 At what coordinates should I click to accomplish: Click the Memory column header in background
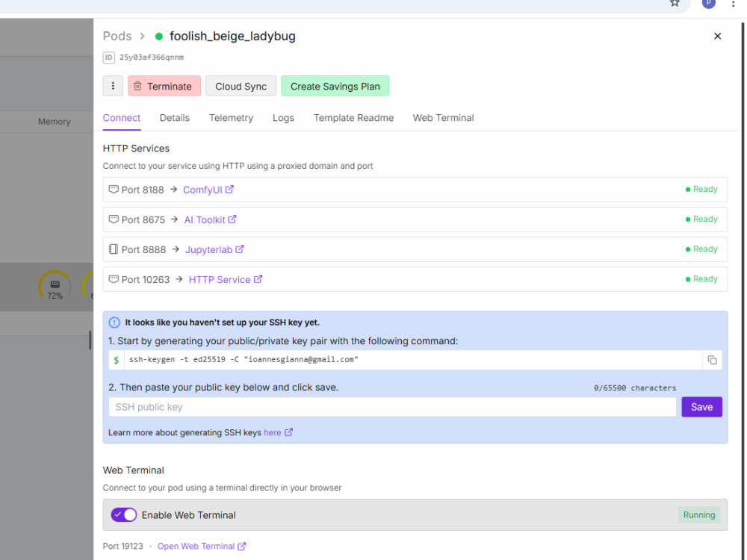coord(55,122)
